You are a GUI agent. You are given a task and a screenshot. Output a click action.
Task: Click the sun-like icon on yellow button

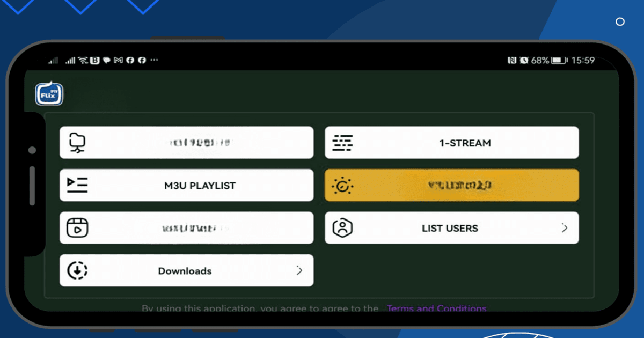(342, 186)
